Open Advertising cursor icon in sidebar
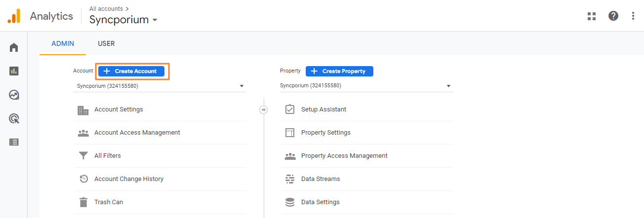 tap(14, 118)
